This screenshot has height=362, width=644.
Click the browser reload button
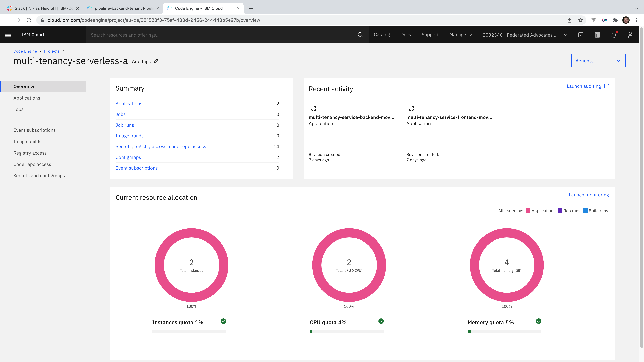pyautogui.click(x=29, y=20)
